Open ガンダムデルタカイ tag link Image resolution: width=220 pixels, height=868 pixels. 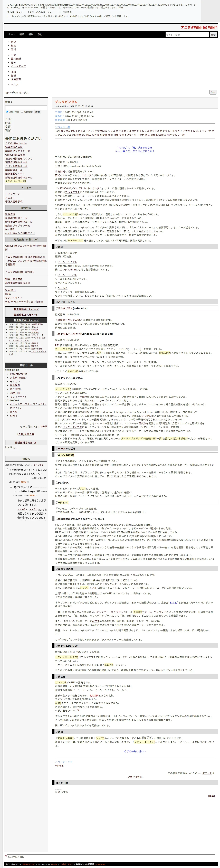click(x=171, y=131)
